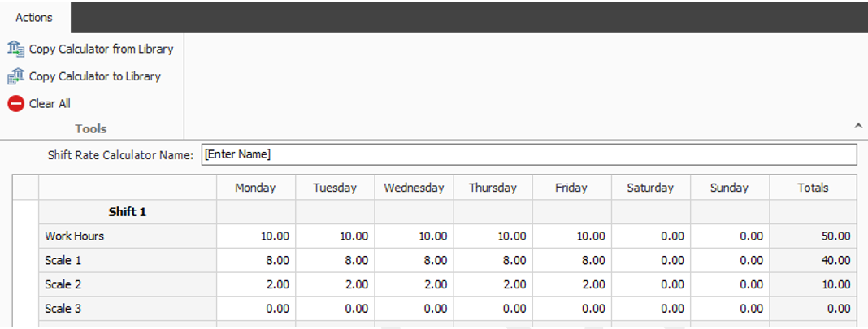Viewport: 868px width, 329px height.
Task: Click the Clear All text
Action: coord(50,103)
